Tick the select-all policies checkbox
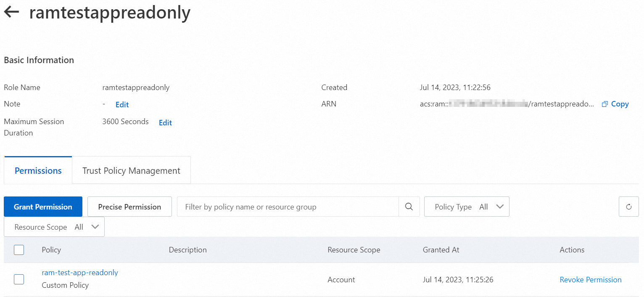The width and height of the screenshot is (644, 297). [x=19, y=250]
